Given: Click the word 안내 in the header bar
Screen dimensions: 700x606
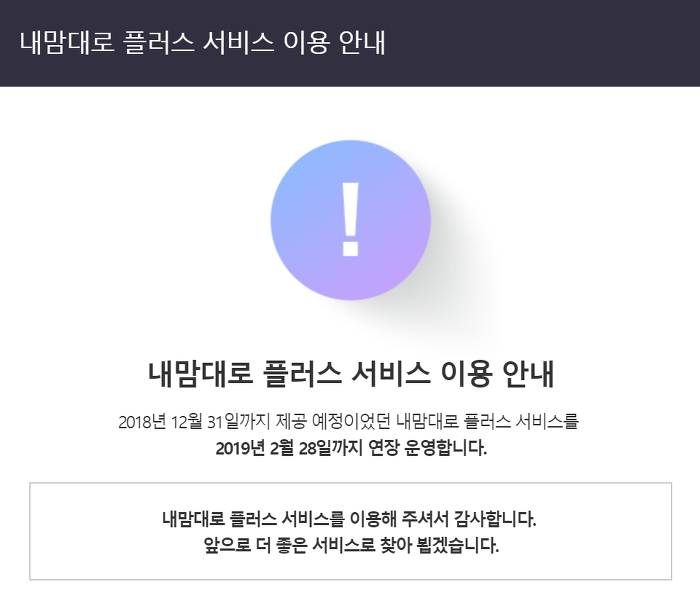Looking at the screenshot, I should [362, 43].
